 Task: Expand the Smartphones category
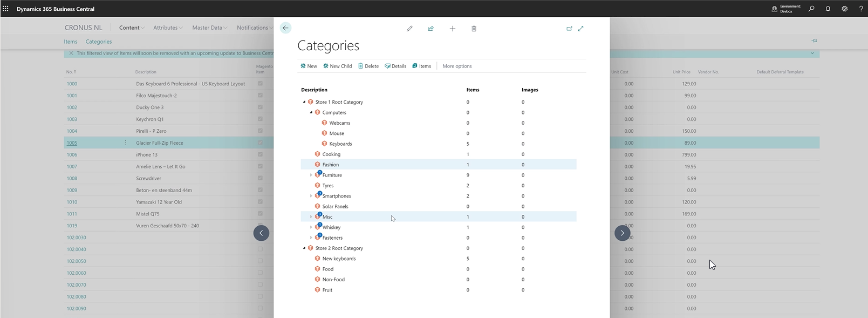pyautogui.click(x=311, y=196)
